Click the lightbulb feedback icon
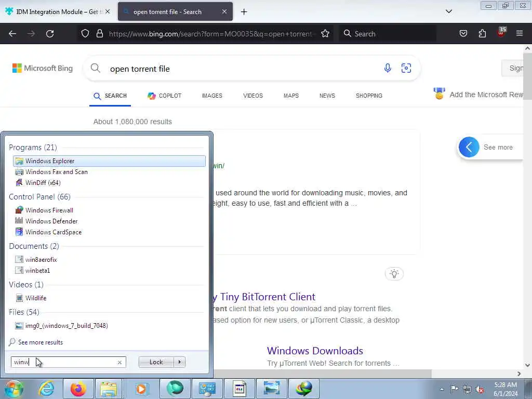Image resolution: width=532 pixels, height=399 pixels. (x=394, y=274)
